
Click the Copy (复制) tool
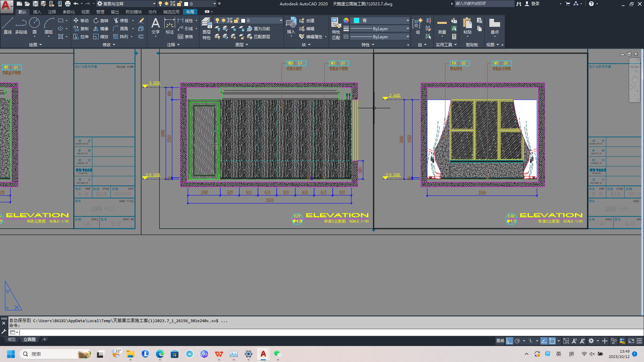(x=81, y=28)
